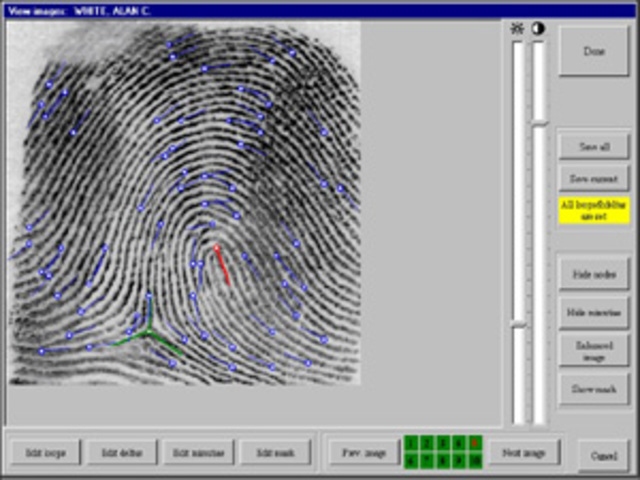Toggle the Show mask button
The image size is (640, 480).
594,389
